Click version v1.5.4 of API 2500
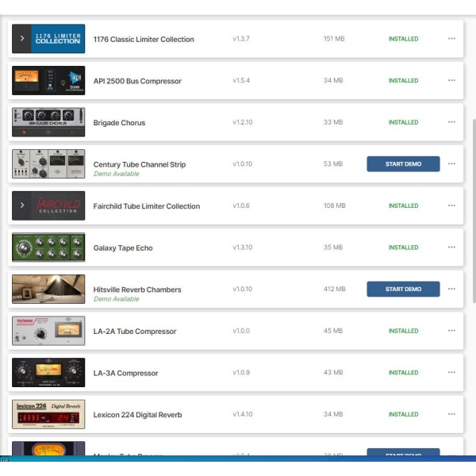This screenshot has height=476, width=476. point(241,80)
